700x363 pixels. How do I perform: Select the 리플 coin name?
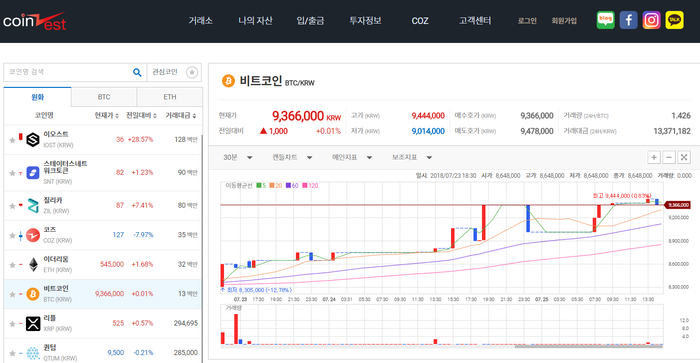pos(50,318)
